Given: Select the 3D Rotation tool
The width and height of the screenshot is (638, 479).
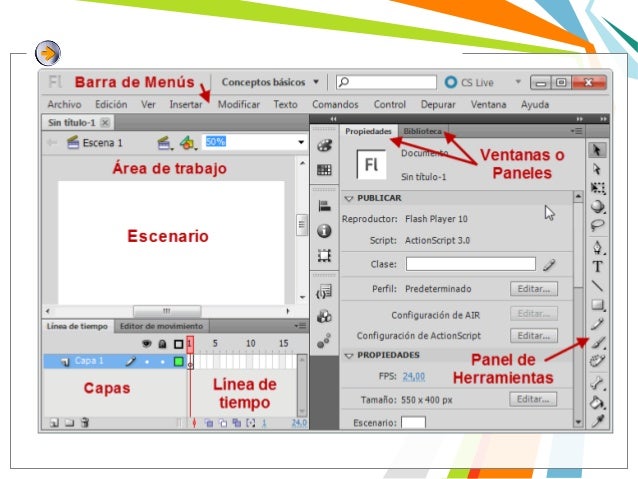Looking at the screenshot, I should click(597, 206).
